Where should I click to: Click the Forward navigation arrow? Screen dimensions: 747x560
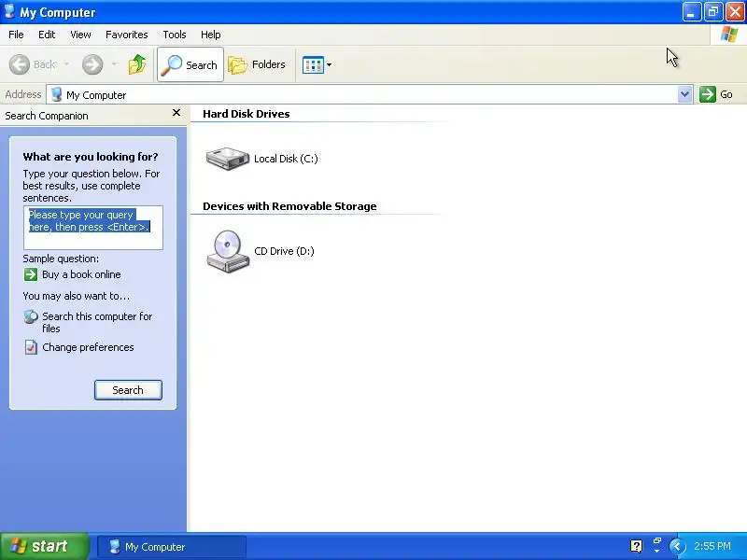pos(92,64)
